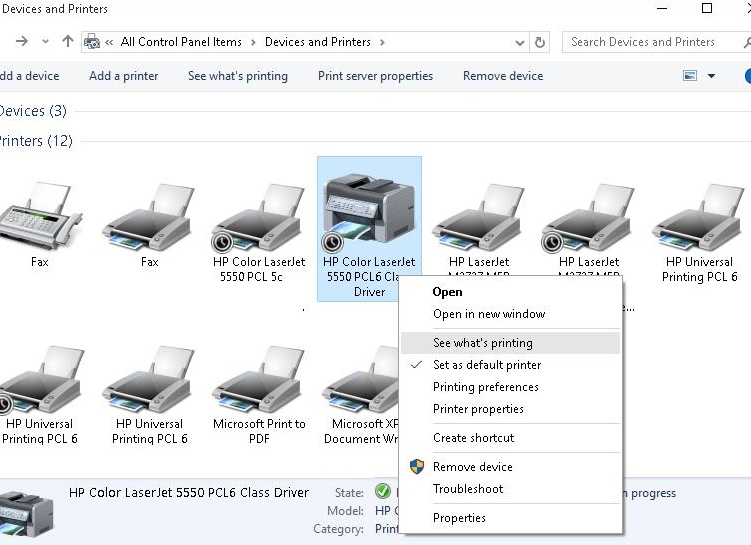Click Remove device in toolbar
751x545 pixels.
pos(503,76)
